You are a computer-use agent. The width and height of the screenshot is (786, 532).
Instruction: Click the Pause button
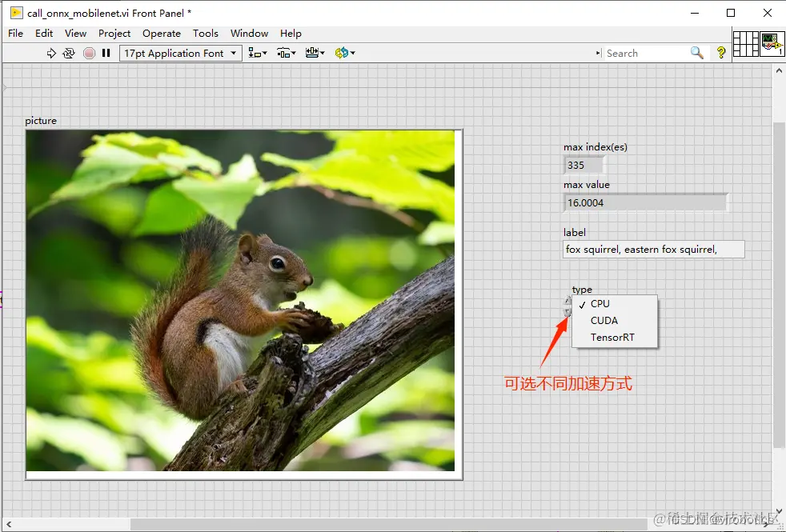(106, 53)
